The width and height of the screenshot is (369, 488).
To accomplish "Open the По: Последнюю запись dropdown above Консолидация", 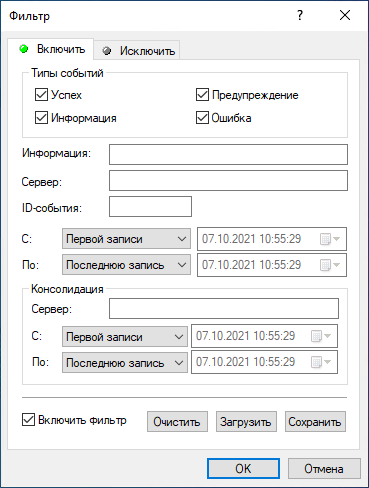I will 126,265.
